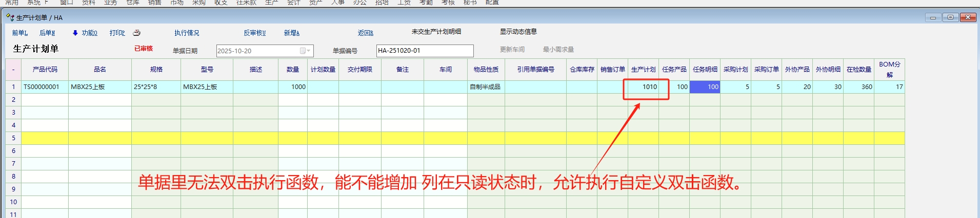980x218 pixels.
Task: Click the 生产计划单 window title icon
Action: pyautogui.click(x=10, y=17)
